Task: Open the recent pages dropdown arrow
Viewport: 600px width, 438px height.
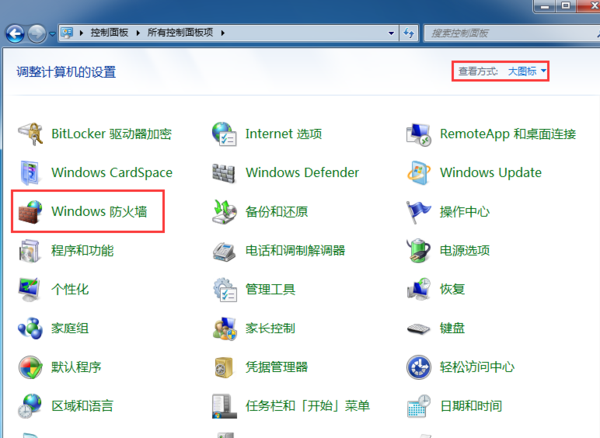Action: 52,34
